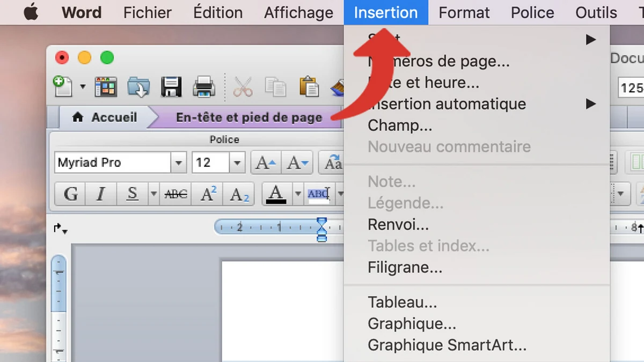This screenshot has height=362, width=644.
Task: Copy using the copy pages icon
Action: [x=275, y=87]
